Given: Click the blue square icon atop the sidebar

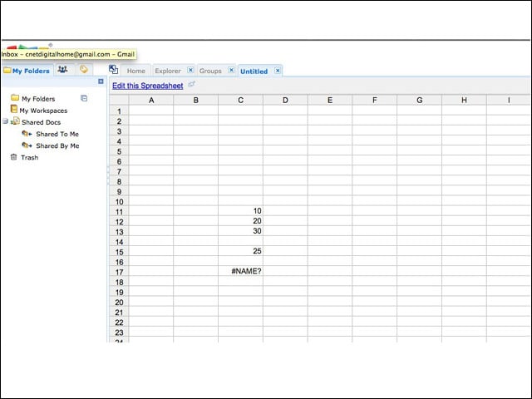Looking at the screenshot, I should coord(101,81).
